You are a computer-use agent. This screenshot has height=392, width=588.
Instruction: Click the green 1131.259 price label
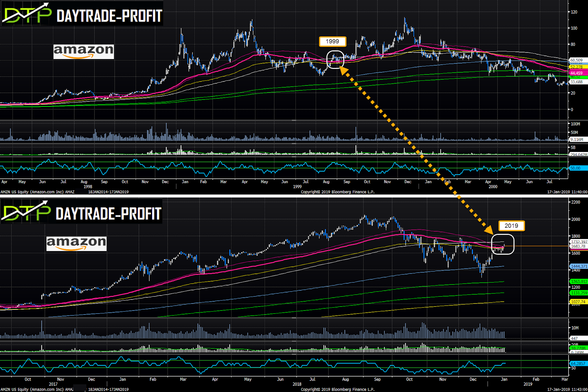pyautogui.click(x=579, y=293)
